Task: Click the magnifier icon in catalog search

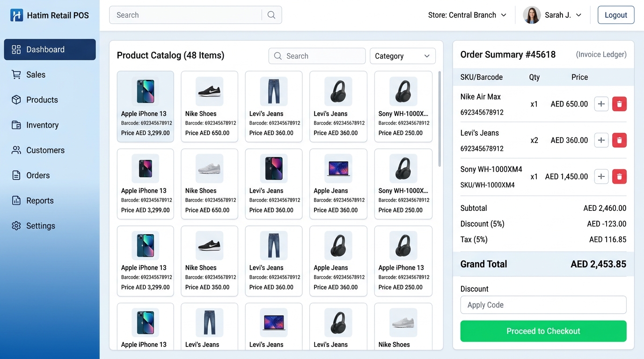Action: pos(278,56)
